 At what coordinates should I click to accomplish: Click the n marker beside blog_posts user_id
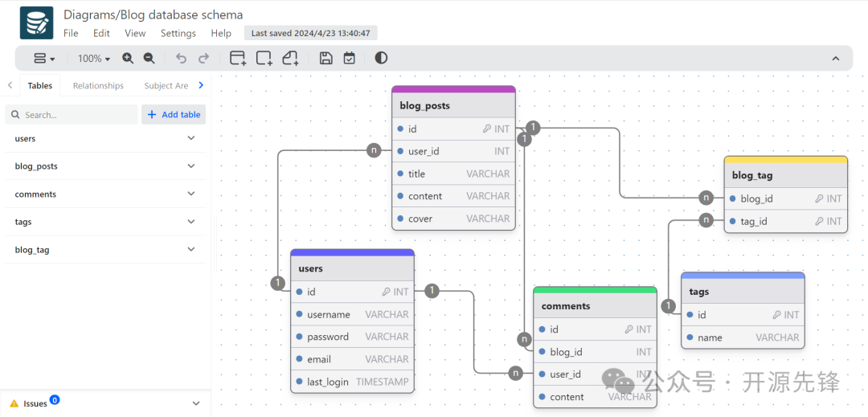[x=375, y=150]
